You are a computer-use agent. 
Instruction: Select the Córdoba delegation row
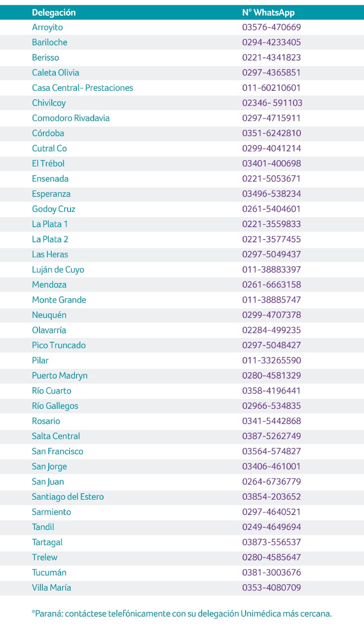(182, 133)
